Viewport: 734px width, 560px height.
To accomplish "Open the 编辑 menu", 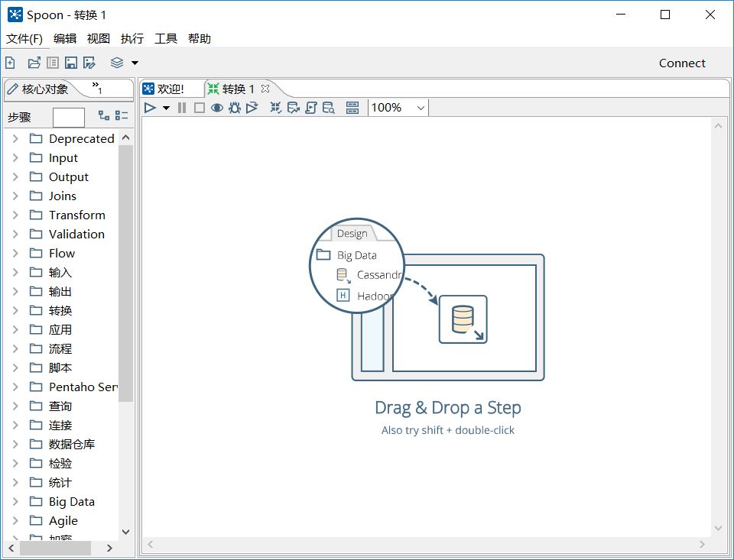I will (65, 38).
